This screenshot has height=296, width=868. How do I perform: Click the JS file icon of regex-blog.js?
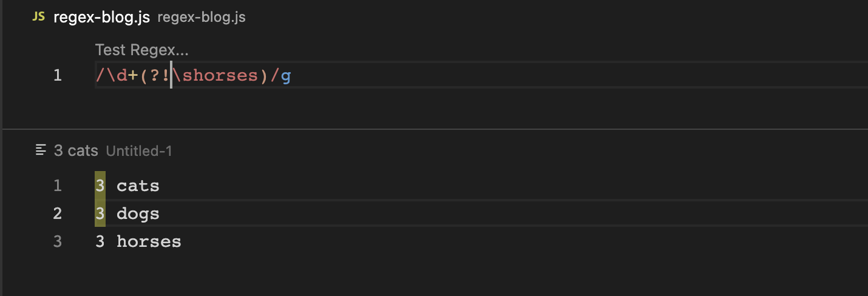coord(38,17)
